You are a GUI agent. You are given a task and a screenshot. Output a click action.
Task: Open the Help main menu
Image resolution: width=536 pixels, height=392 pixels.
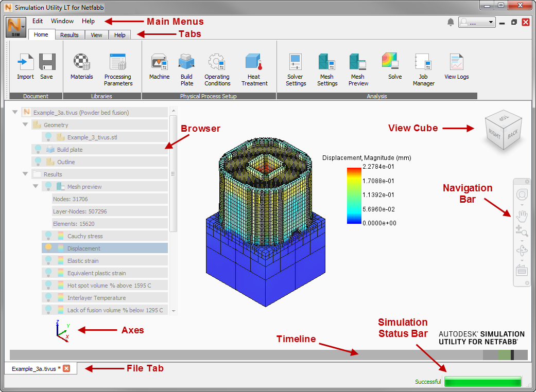tap(88, 21)
